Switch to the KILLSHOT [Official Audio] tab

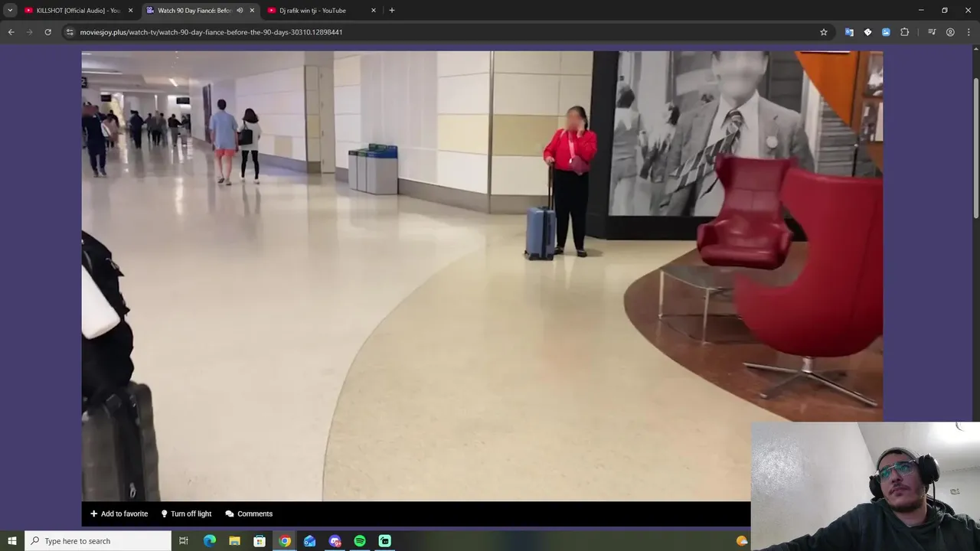[x=71, y=11]
